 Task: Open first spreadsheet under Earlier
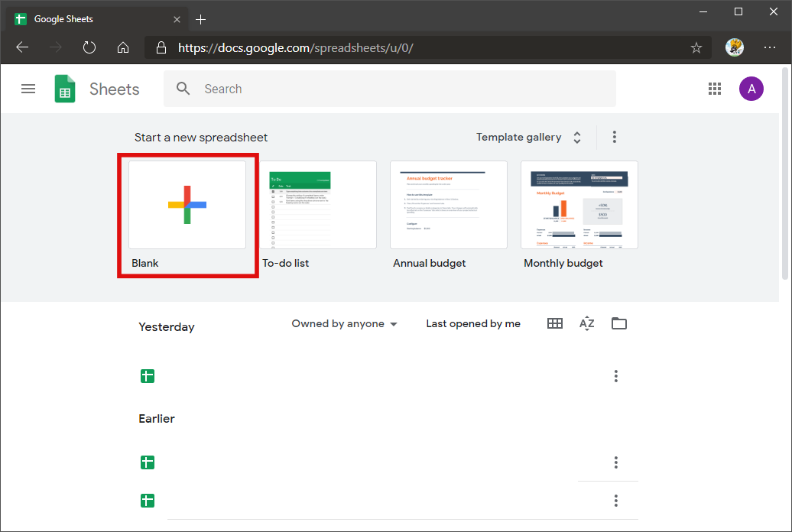148,462
